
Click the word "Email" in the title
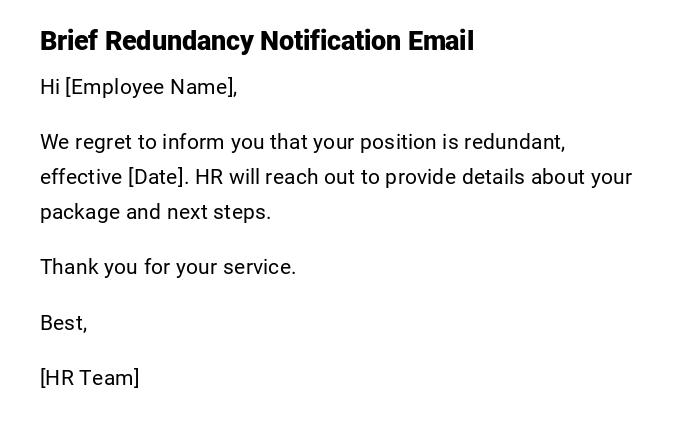(x=441, y=41)
